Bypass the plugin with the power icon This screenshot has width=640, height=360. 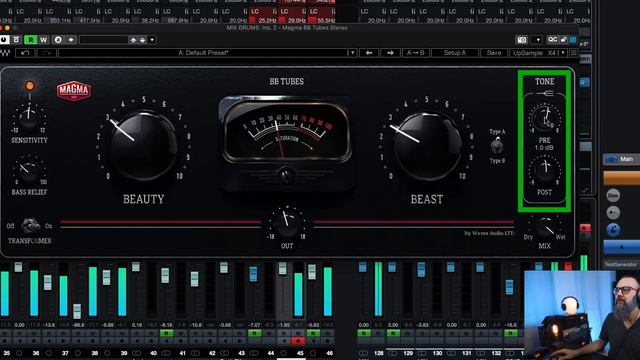tap(4, 40)
